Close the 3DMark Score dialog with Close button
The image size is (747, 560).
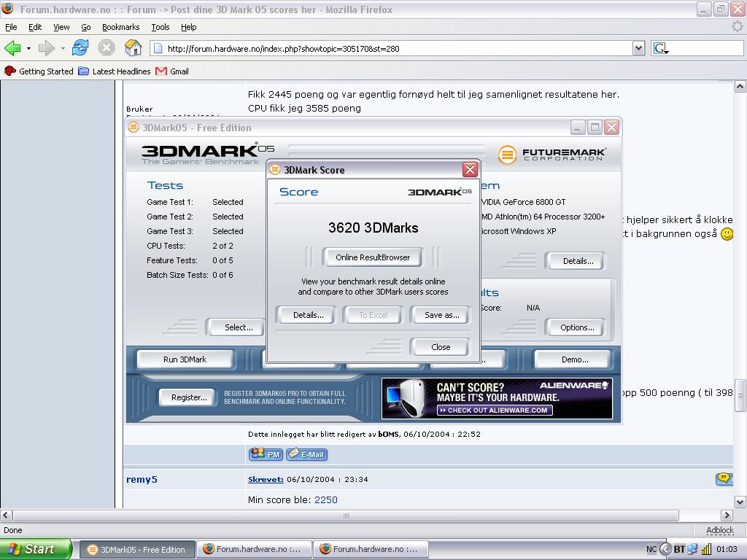click(x=440, y=347)
